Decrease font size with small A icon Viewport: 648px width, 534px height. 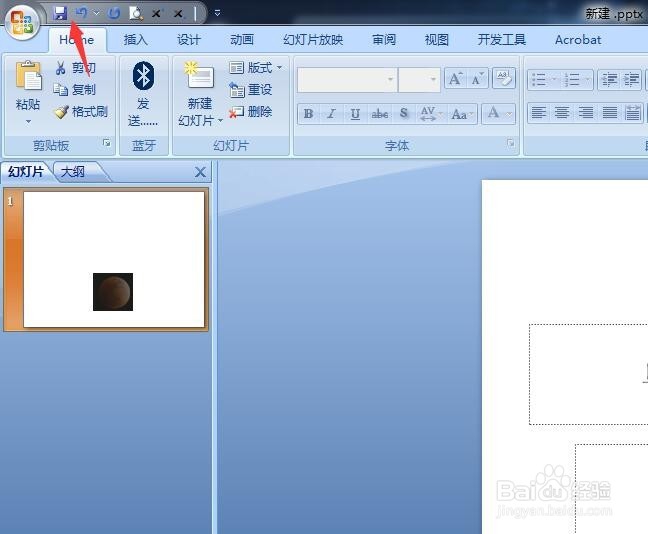(x=477, y=79)
